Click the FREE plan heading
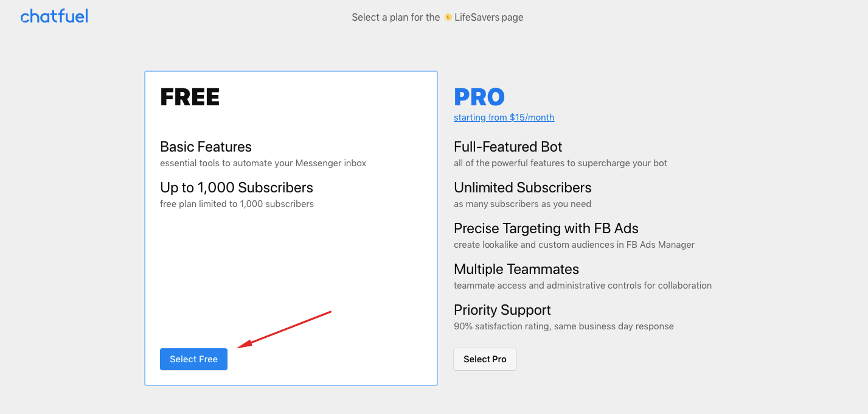 tap(190, 97)
